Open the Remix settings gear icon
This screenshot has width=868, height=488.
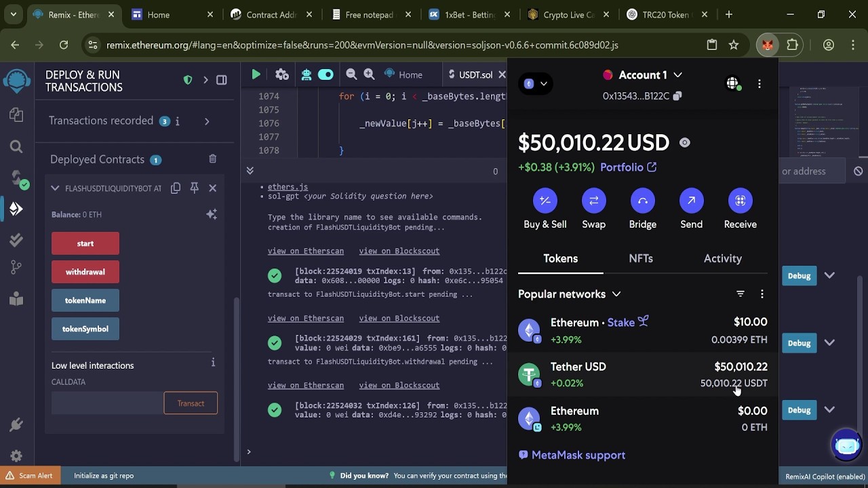pyautogui.click(x=16, y=456)
